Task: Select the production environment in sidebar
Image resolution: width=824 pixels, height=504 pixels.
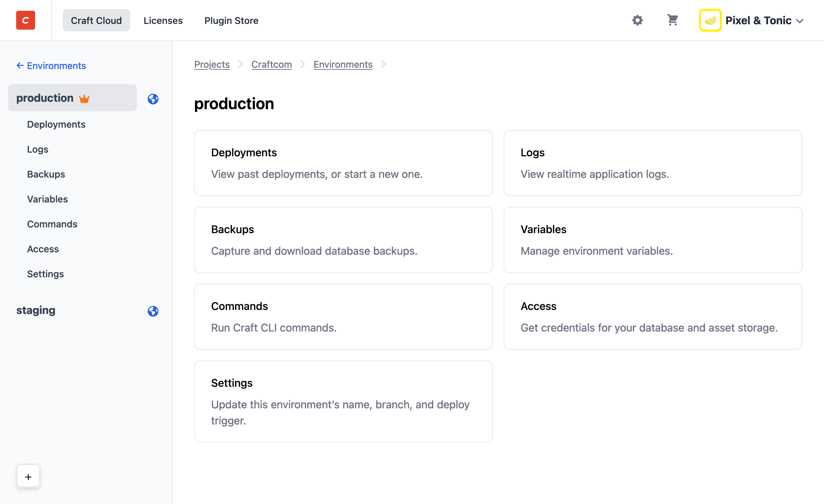Action: click(72, 98)
